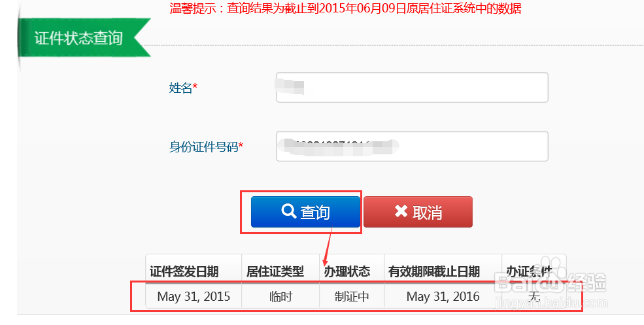
Task: Click the red 取消 cancel button
Action: (x=418, y=212)
